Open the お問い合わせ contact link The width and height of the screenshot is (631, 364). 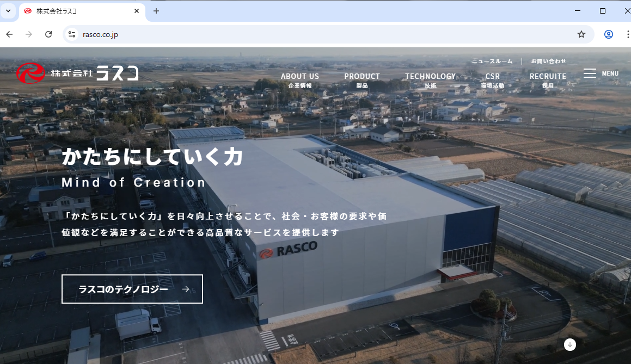click(548, 61)
